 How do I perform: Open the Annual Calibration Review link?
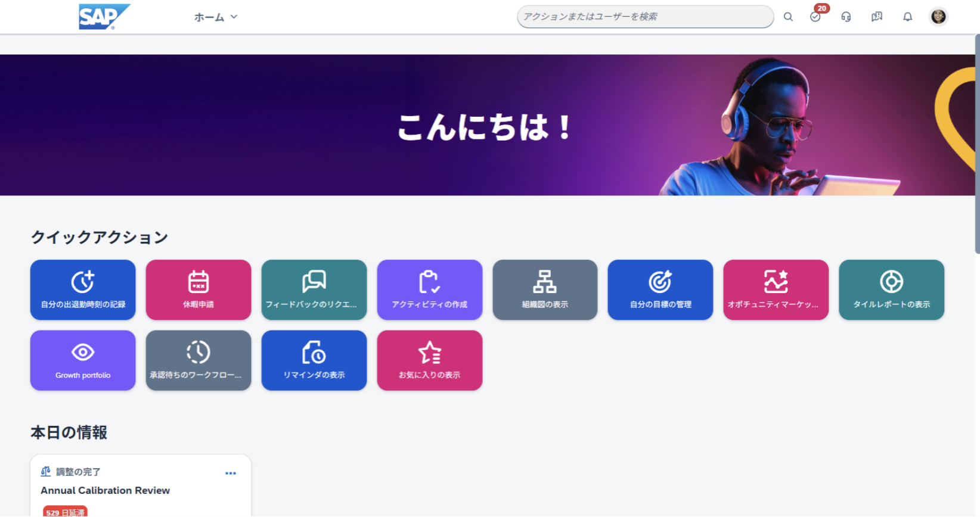click(x=105, y=490)
